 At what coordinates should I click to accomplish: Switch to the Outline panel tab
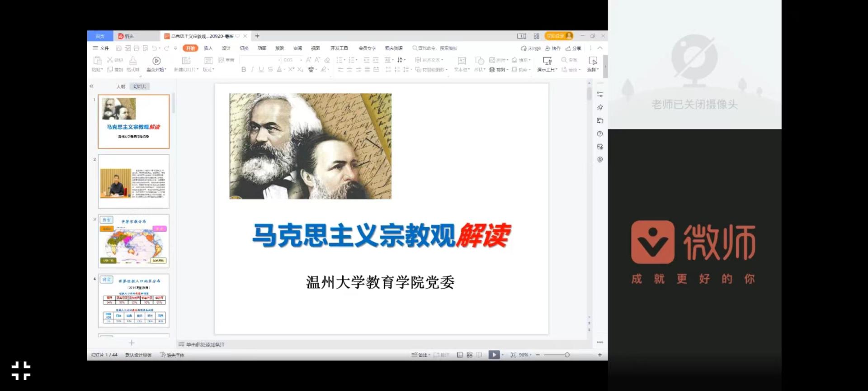[x=121, y=86]
